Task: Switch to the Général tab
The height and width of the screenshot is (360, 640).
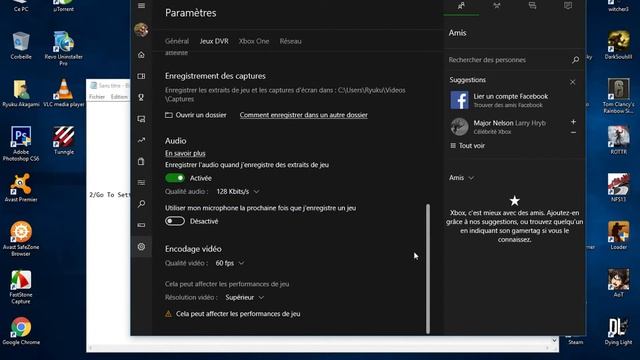Action: [x=177, y=41]
